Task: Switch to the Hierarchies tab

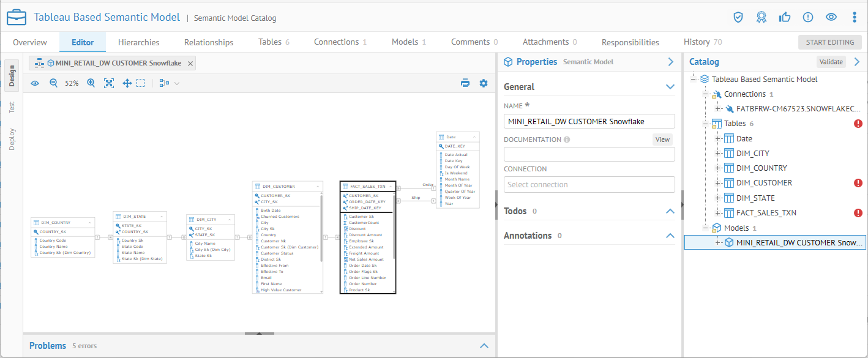Action: click(138, 42)
